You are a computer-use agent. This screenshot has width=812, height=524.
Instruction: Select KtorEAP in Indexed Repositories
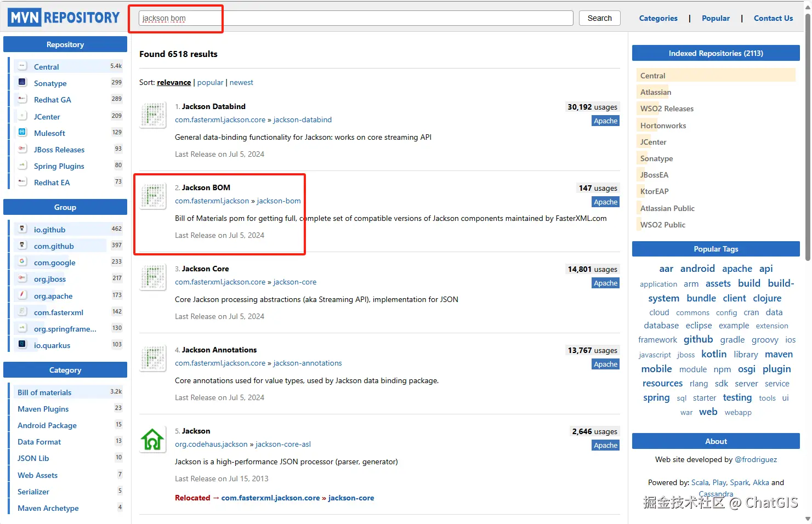pos(655,191)
